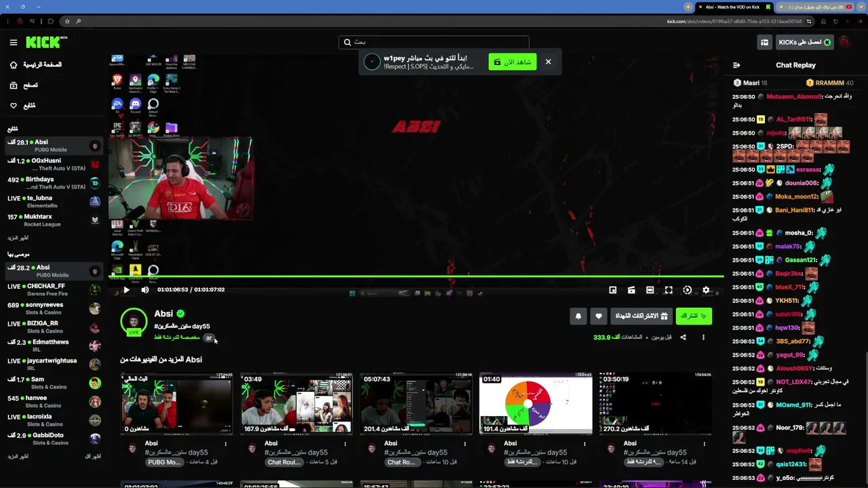Click BIZIGA_RR channel avatar
Viewport: 868px width, 488px height.
[95, 327]
